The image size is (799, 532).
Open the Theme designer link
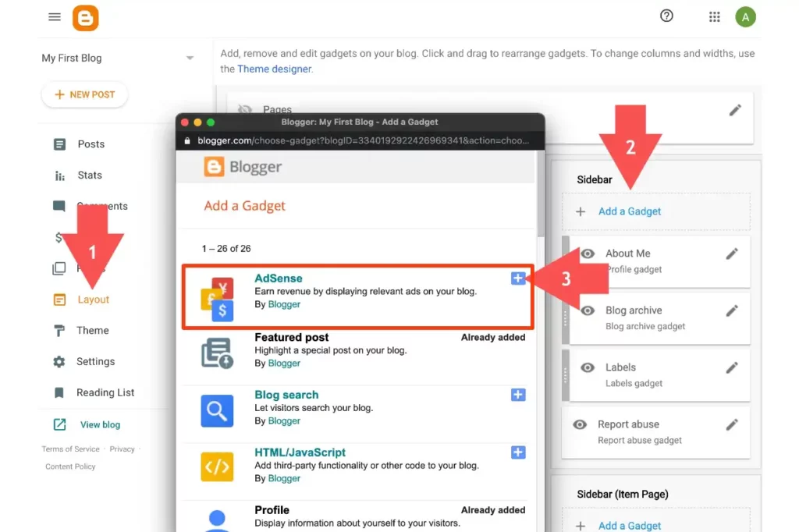pos(274,69)
